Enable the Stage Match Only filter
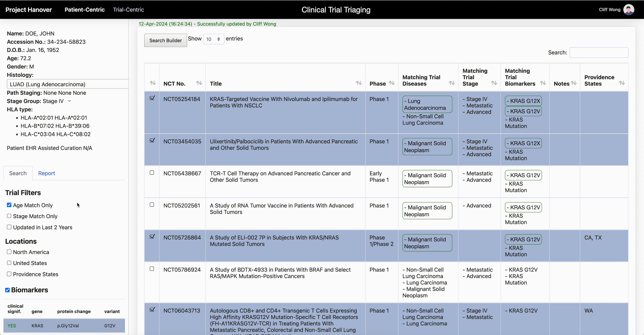Screen dimensions: 644x335 pyautogui.click(x=9, y=216)
